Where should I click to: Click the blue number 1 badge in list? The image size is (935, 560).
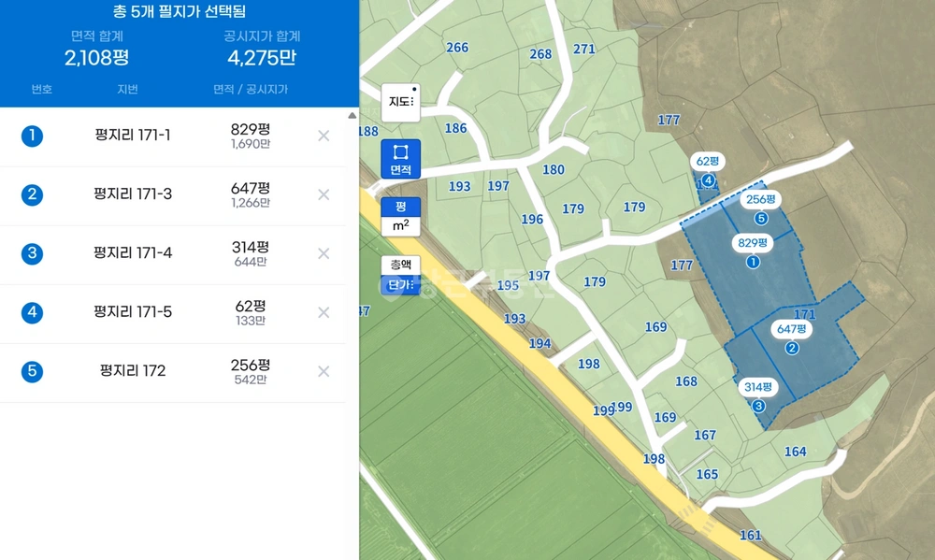(x=32, y=136)
